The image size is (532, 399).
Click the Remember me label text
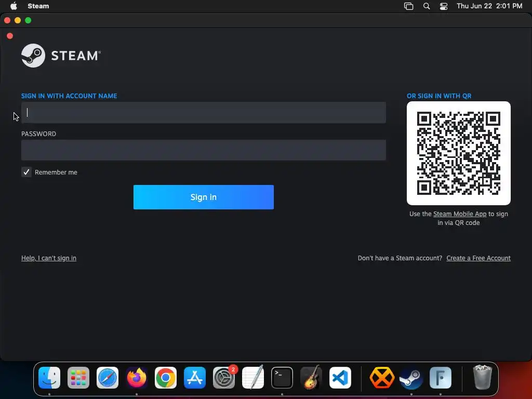point(56,172)
